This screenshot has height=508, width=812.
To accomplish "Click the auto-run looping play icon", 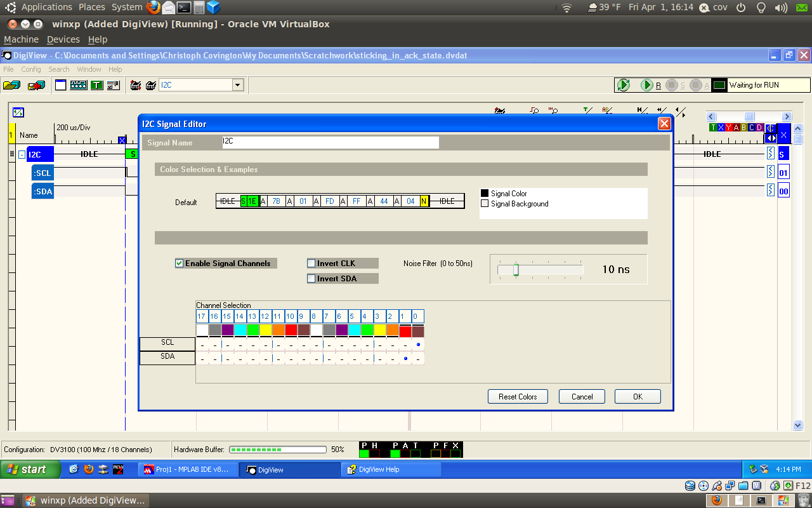I will click(x=623, y=85).
